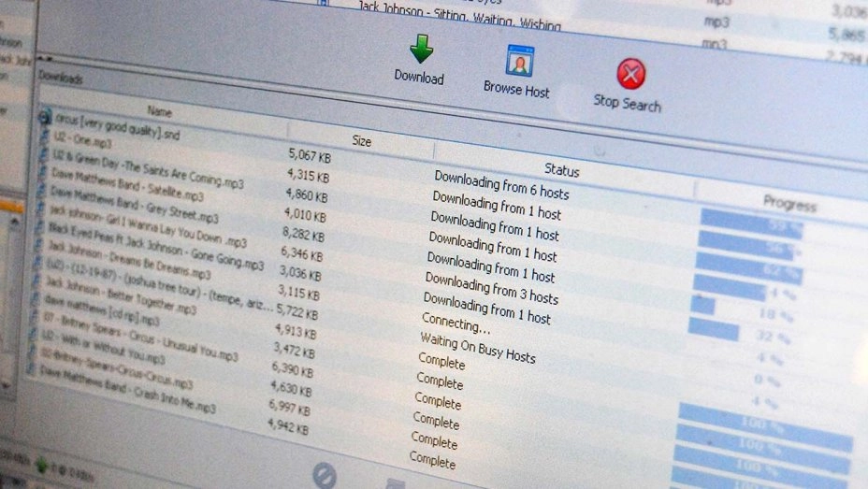Click the 3,036 KB size cell
The image size is (868, 489).
(x=300, y=273)
